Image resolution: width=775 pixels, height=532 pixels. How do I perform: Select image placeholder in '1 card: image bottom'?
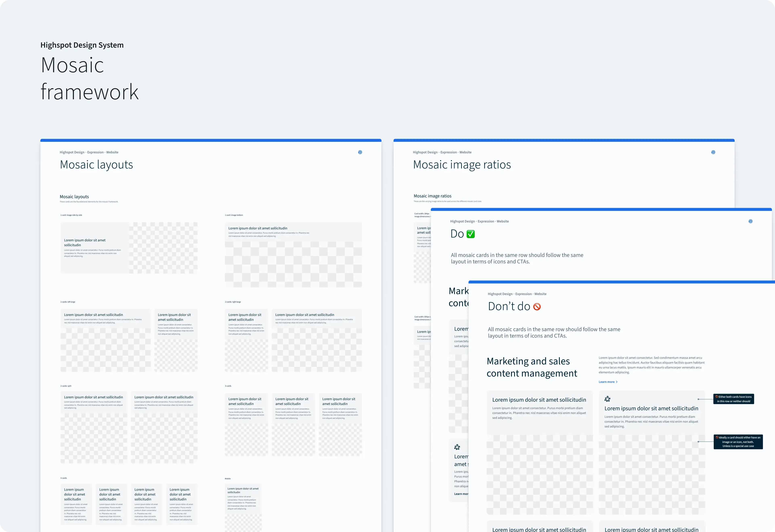coord(293,265)
